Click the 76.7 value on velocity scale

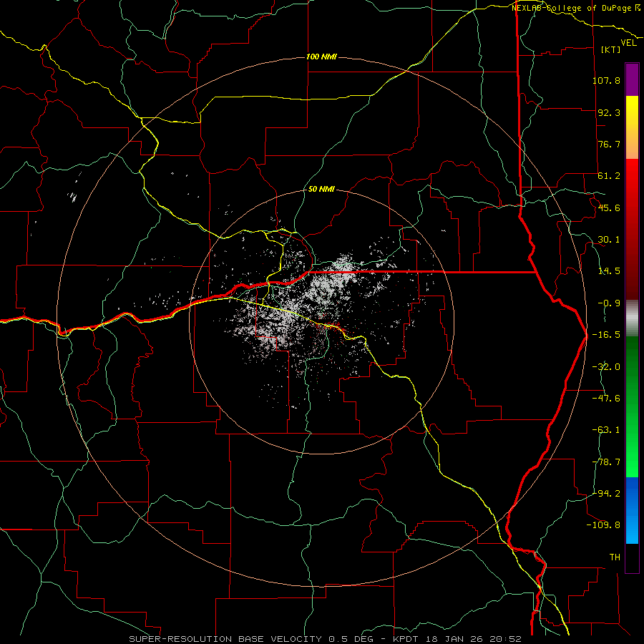tap(609, 144)
